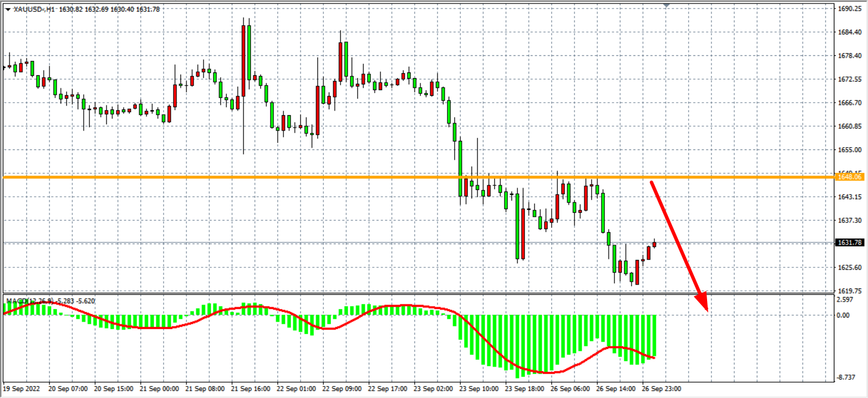868x398 pixels.
Task: Click the 1690.25 price axis label
Action: coord(850,9)
